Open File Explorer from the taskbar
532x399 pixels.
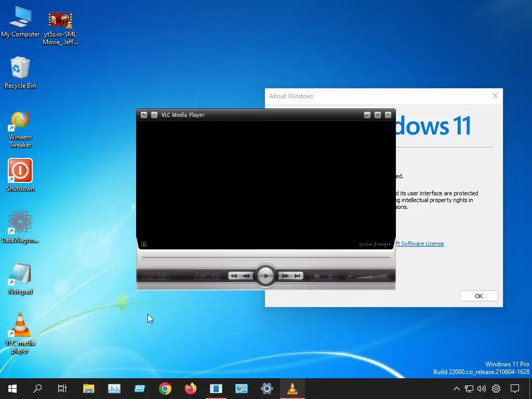88,389
